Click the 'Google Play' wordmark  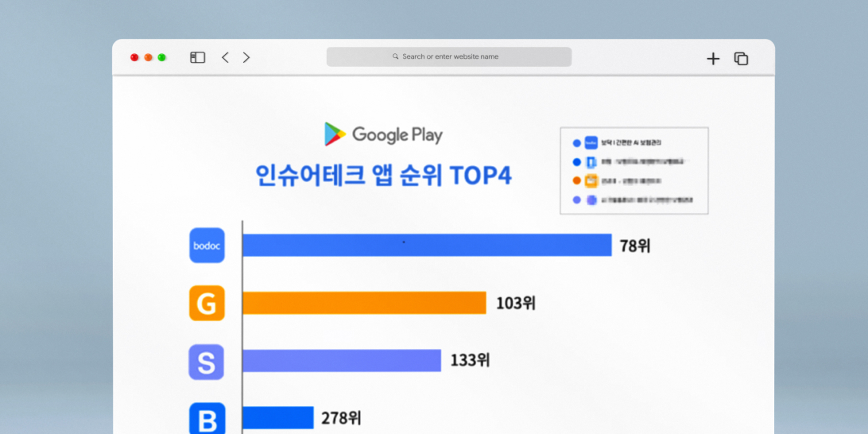397,134
